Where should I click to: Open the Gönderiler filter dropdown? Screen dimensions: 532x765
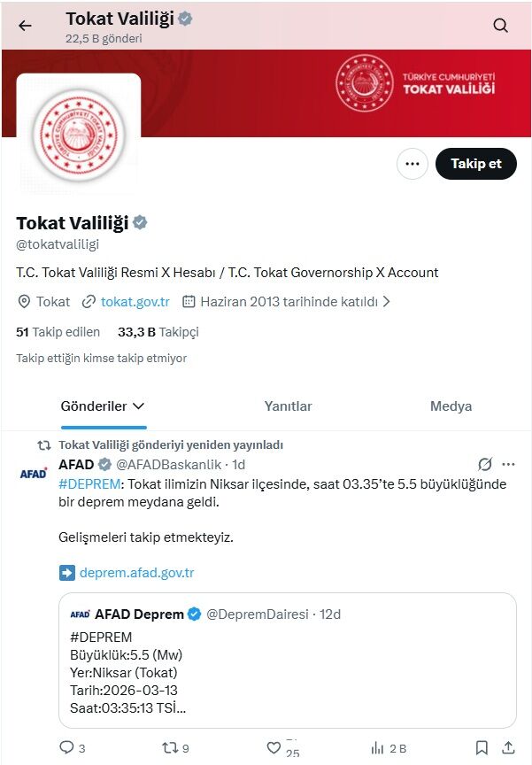click(x=104, y=406)
